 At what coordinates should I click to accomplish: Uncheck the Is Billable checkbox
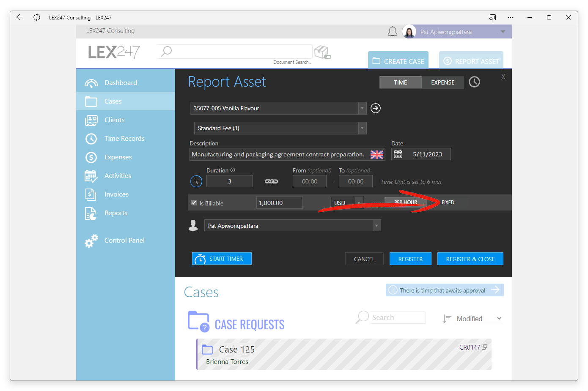pyautogui.click(x=194, y=203)
